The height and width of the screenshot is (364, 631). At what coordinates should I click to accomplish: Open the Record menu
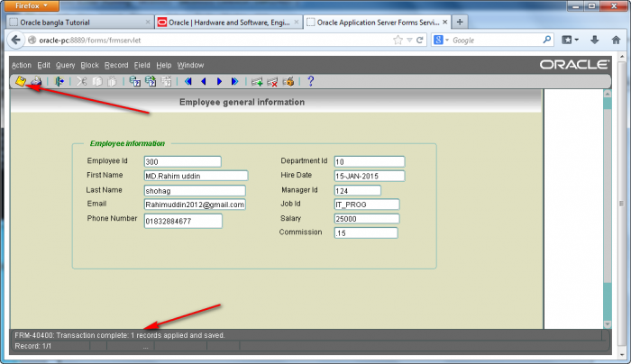pyautogui.click(x=116, y=65)
